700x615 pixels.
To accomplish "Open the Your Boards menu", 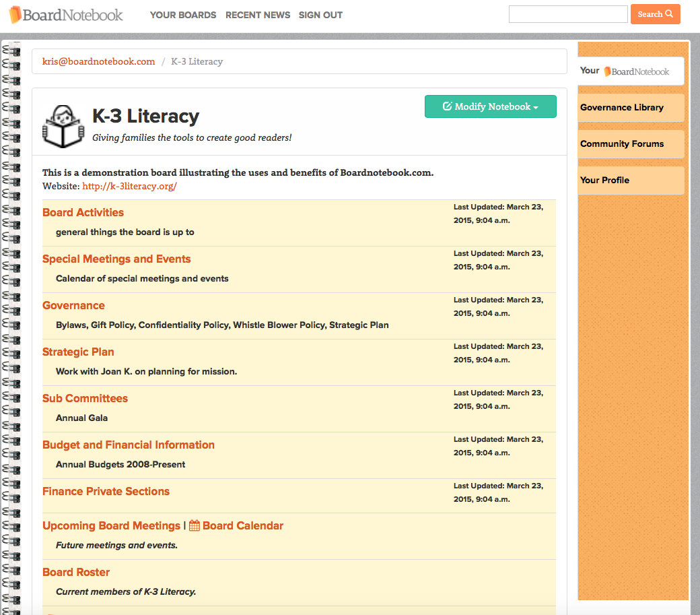I will pyautogui.click(x=183, y=15).
